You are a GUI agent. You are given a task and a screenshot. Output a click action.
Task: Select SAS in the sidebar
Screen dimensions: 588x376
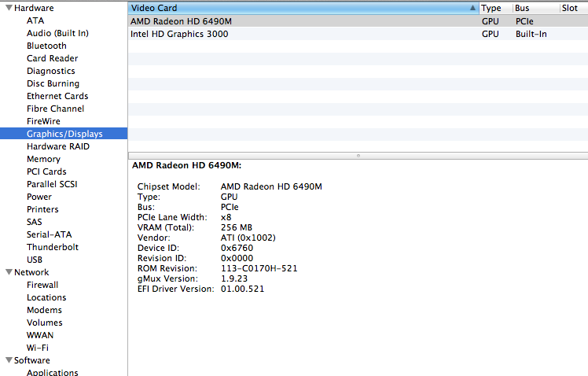pos(34,222)
